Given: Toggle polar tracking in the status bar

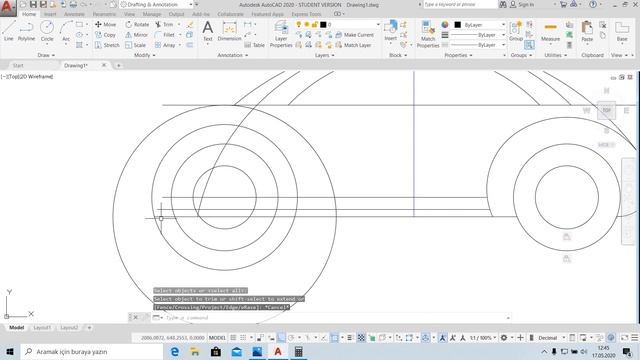Looking at the screenshot, I should coord(291,338).
